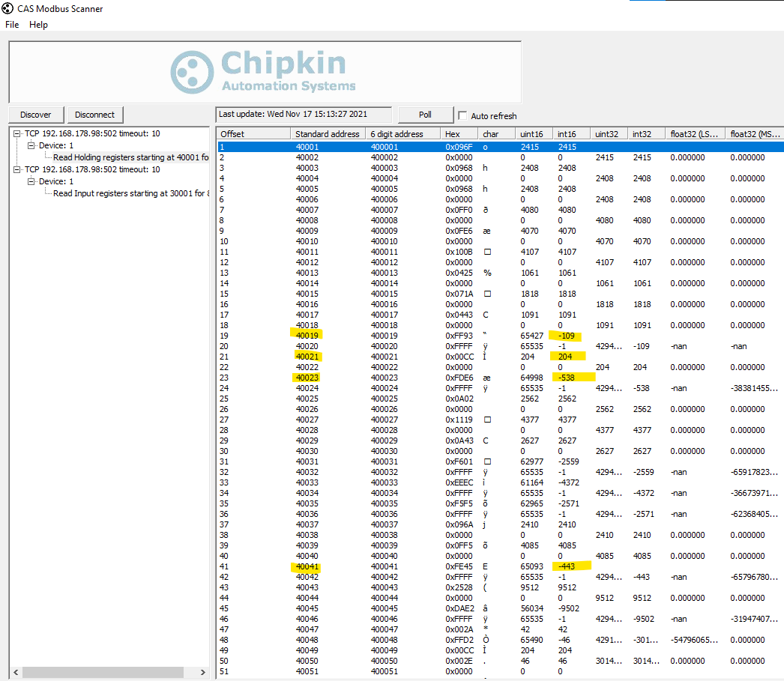Click int16 value -109
Image resolution: width=784 pixels, height=681 pixels.
pos(566,336)
